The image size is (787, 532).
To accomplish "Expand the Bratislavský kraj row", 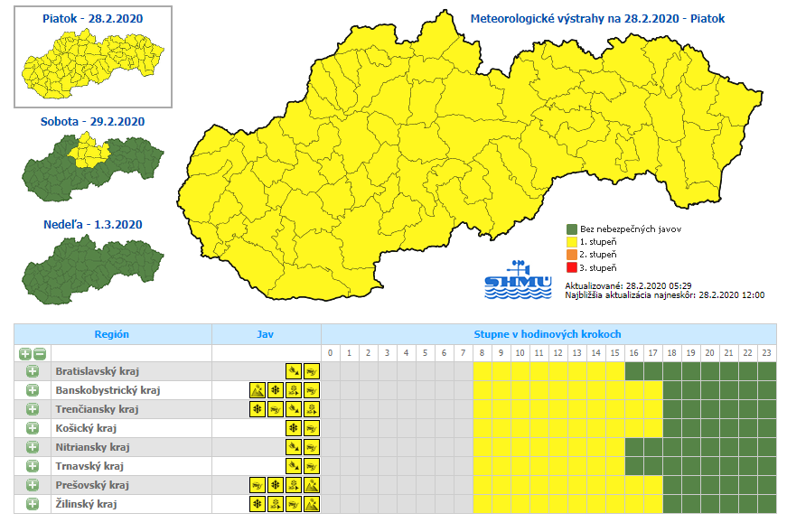I will pos(33,371).
